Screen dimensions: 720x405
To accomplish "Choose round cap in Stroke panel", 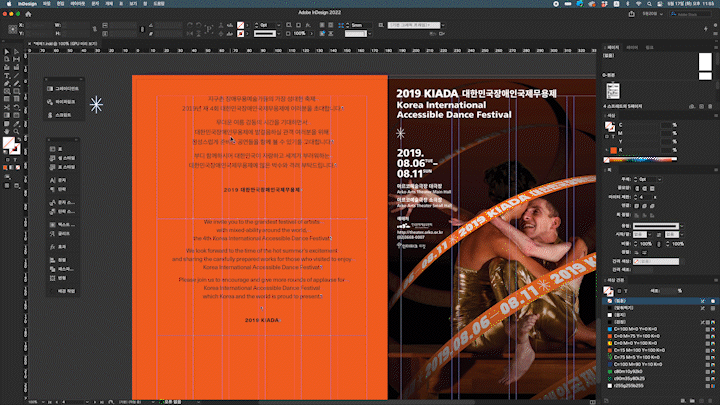I will tap(645, 188).
